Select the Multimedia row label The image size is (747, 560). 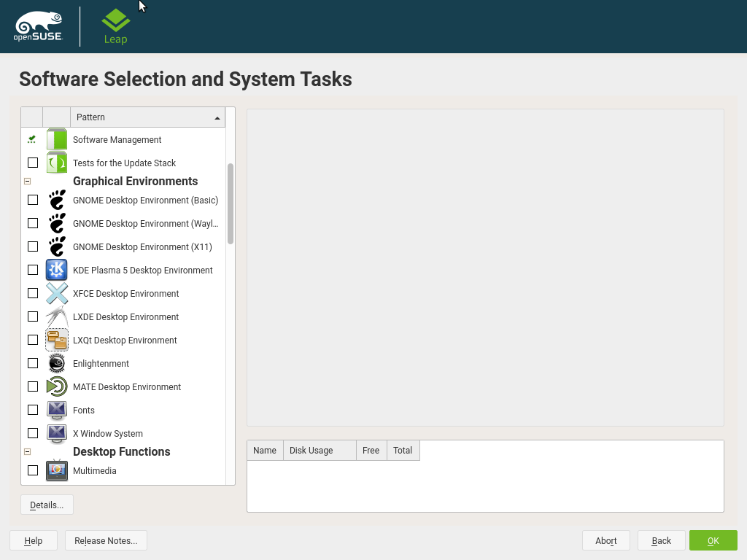(94, 470)
